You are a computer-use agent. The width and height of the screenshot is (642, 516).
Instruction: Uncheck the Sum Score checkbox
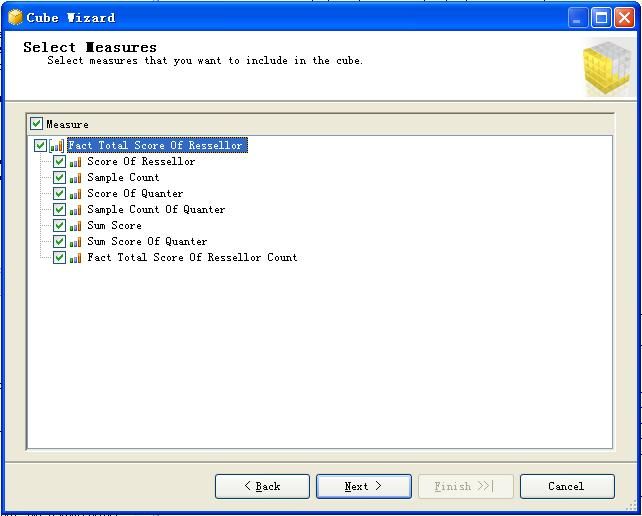point(59,225)
